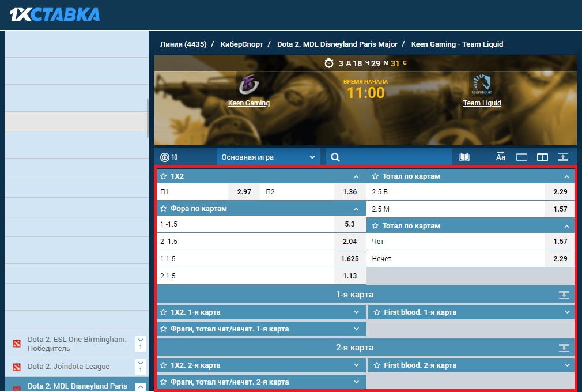Expand the 1X2. 1-я карта market
The height and width of the screenshot is (392, 582).
[x=356, y=312]
